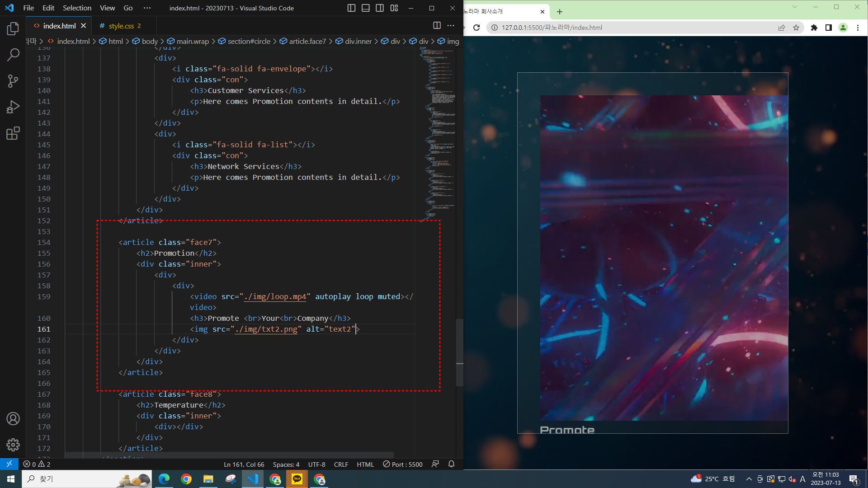868x488 pixels.
Task: Open the Selection menu
Action: click(77, 8)
